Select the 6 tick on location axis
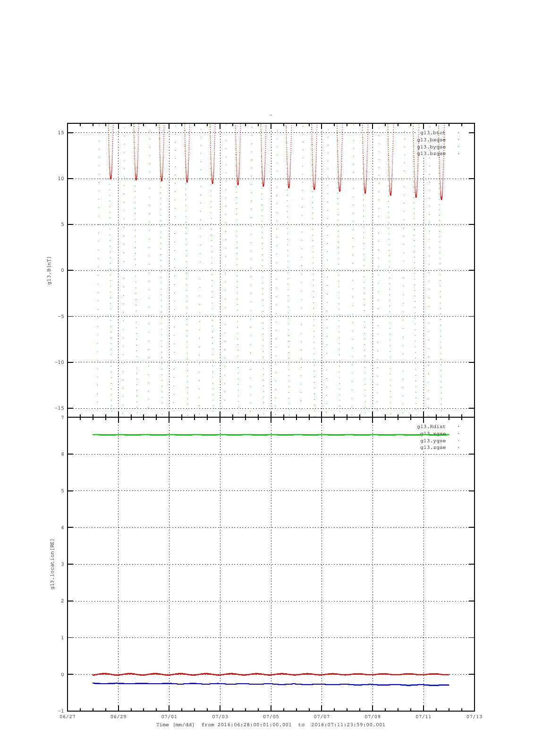Image resolution: width=534 pixels, height=756 pixels. coord(62,455)
